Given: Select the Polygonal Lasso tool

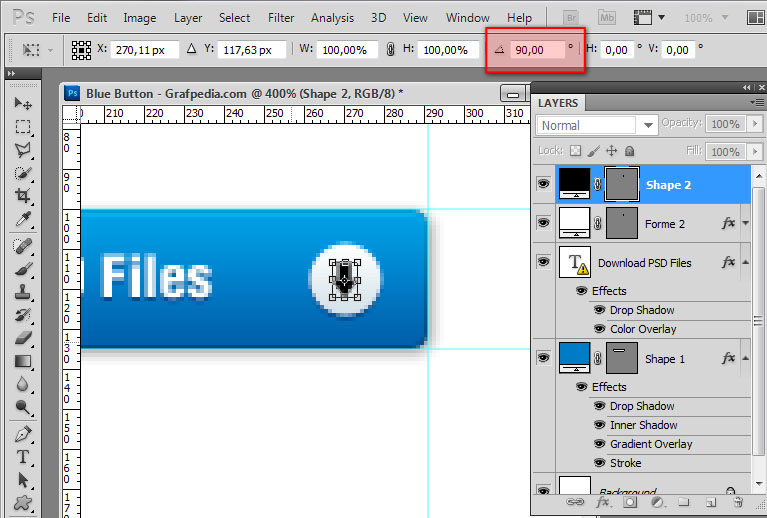Looking at the screenshot, I should (x=23, y=150).
